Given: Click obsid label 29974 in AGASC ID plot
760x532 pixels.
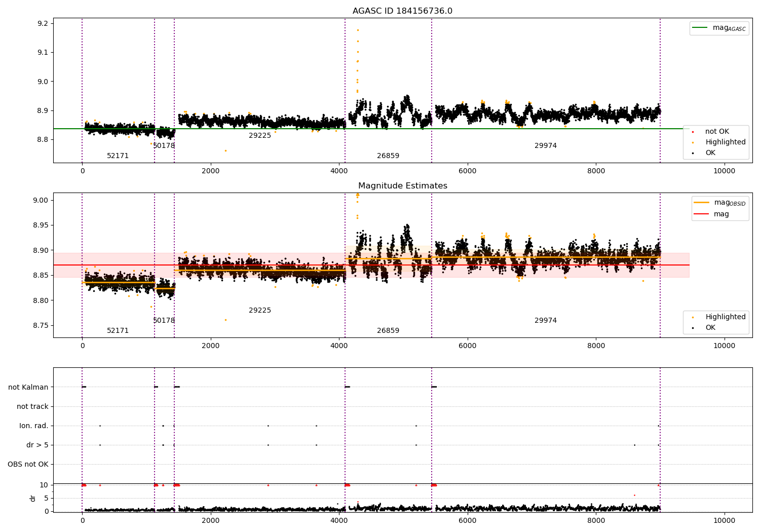Looking at the screenshot, I should pos(546,145).
